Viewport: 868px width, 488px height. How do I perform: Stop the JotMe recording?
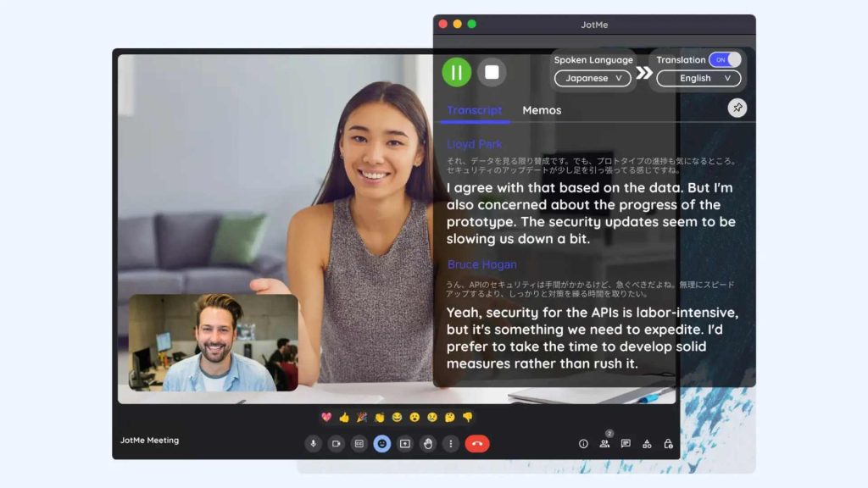(x=492, y=72)
